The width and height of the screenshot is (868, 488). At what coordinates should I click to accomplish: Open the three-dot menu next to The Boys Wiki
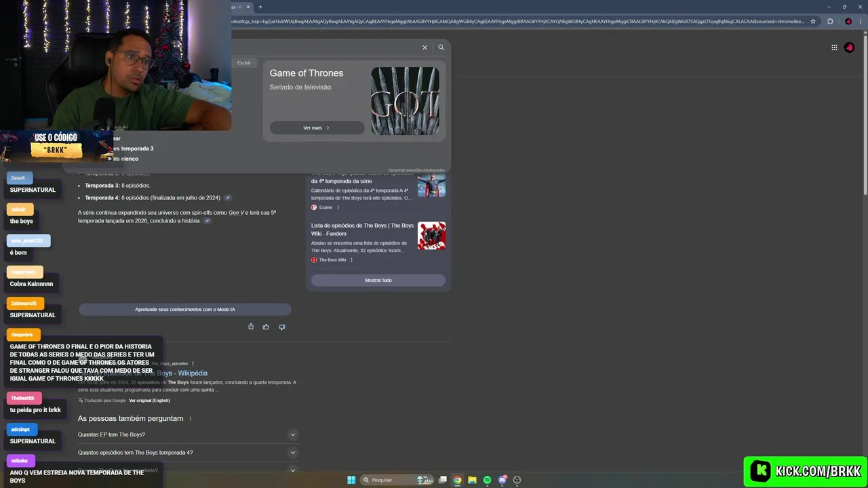(x=351, y=260)
